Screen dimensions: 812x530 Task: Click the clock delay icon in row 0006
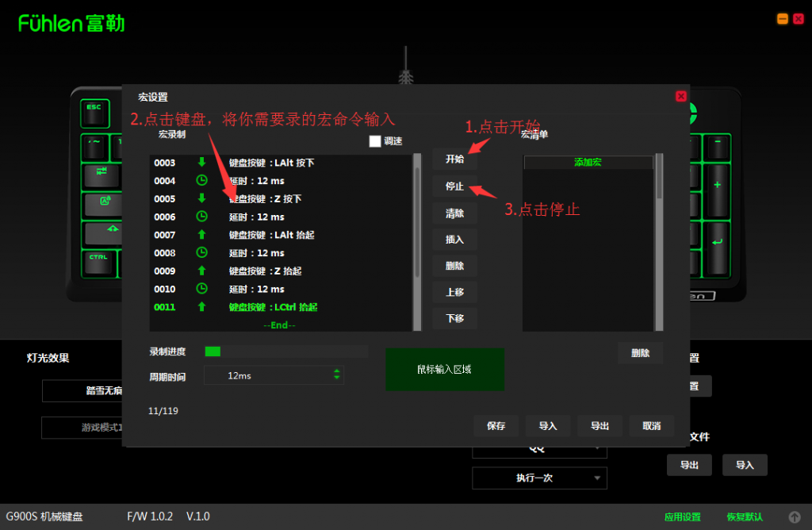point(202,217)
